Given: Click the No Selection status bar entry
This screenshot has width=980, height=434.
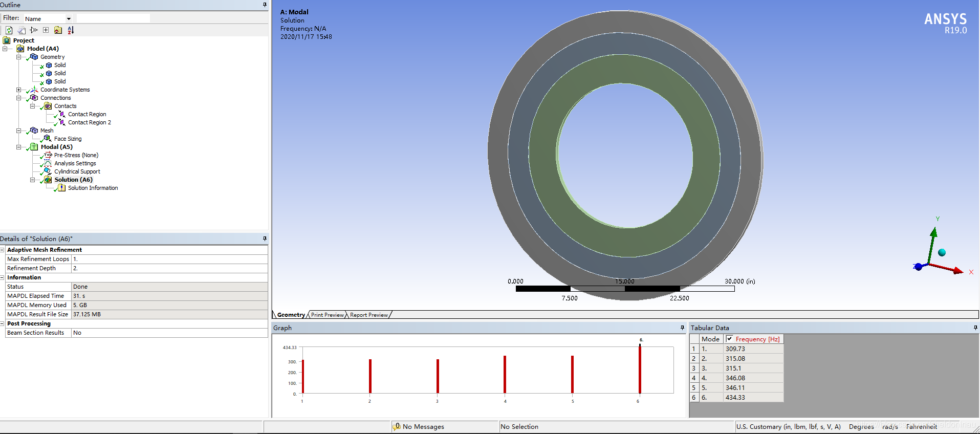Looking at the screenshot, I should pos(519,426).
